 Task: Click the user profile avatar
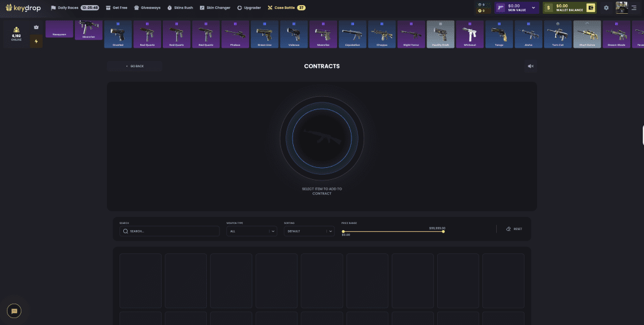coord(621,8)
